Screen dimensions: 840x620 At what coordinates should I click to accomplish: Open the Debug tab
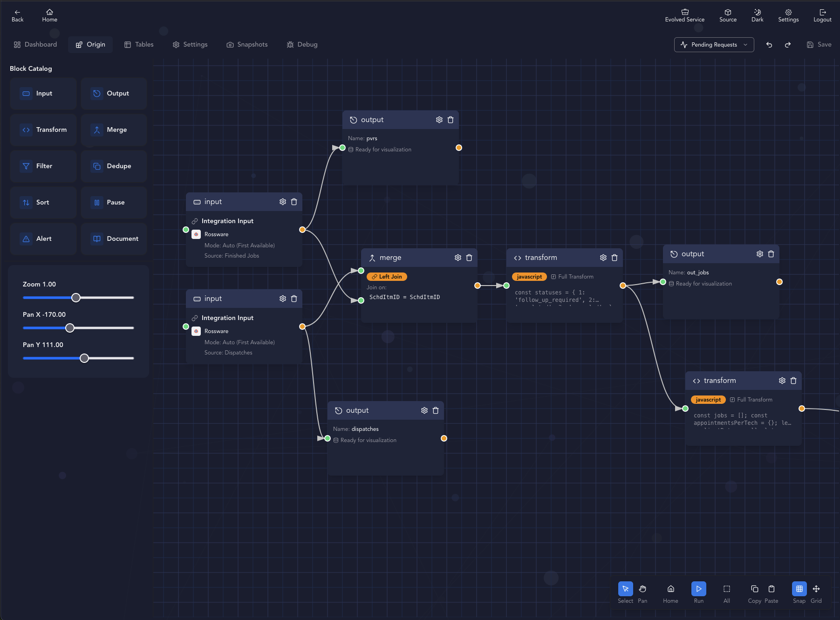pos(302,44)
